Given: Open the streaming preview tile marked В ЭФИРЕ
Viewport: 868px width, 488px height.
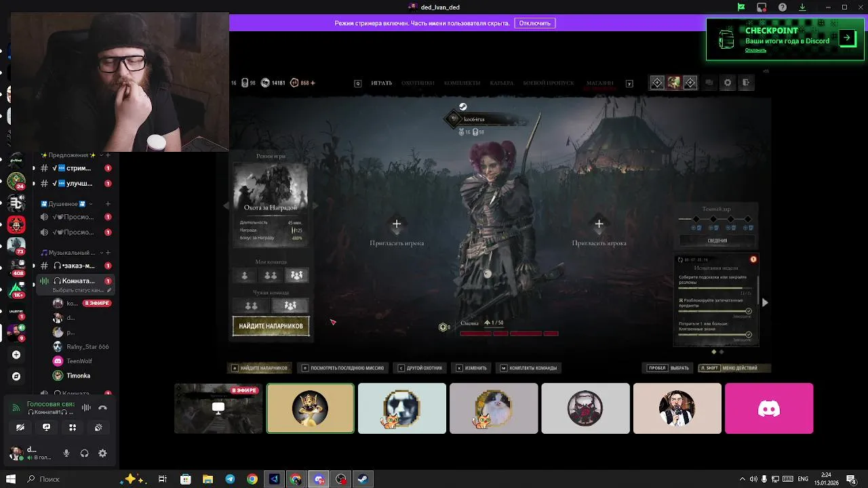Looking at the screenshot, I should click(x=218, y=408).
